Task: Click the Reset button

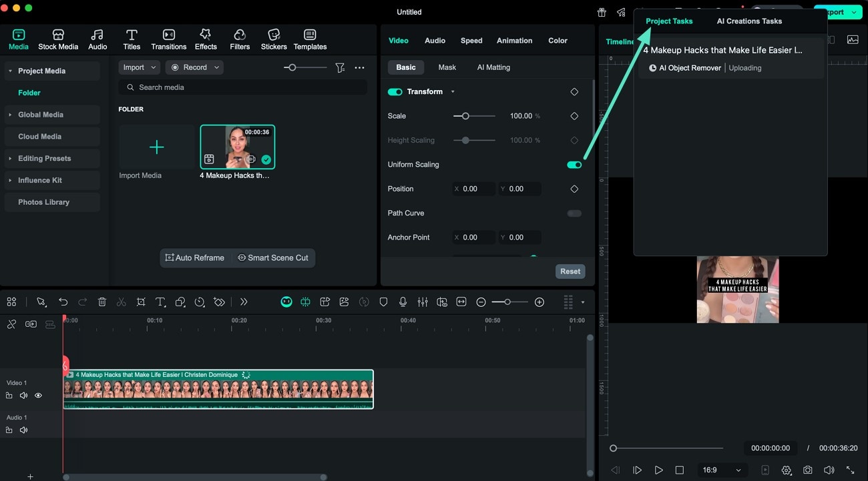Action: click(570, 272)
